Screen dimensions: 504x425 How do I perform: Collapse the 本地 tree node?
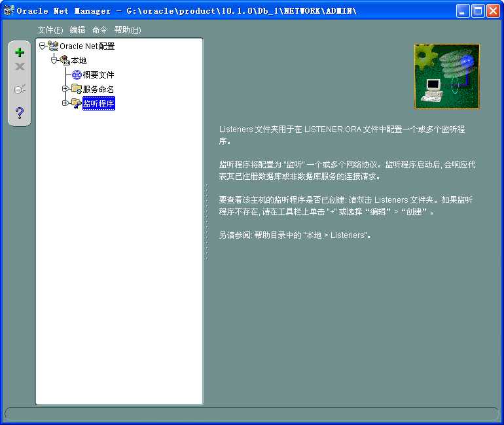(54, 60)
